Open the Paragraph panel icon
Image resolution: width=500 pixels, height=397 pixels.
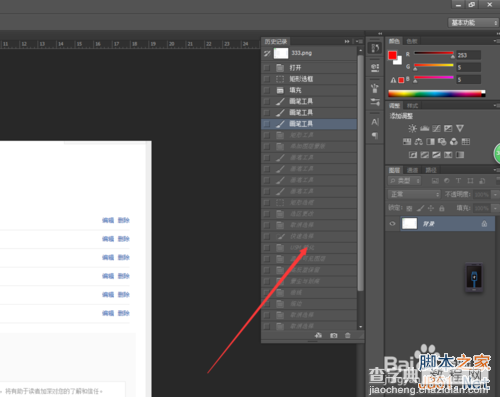tap(375, 135)
